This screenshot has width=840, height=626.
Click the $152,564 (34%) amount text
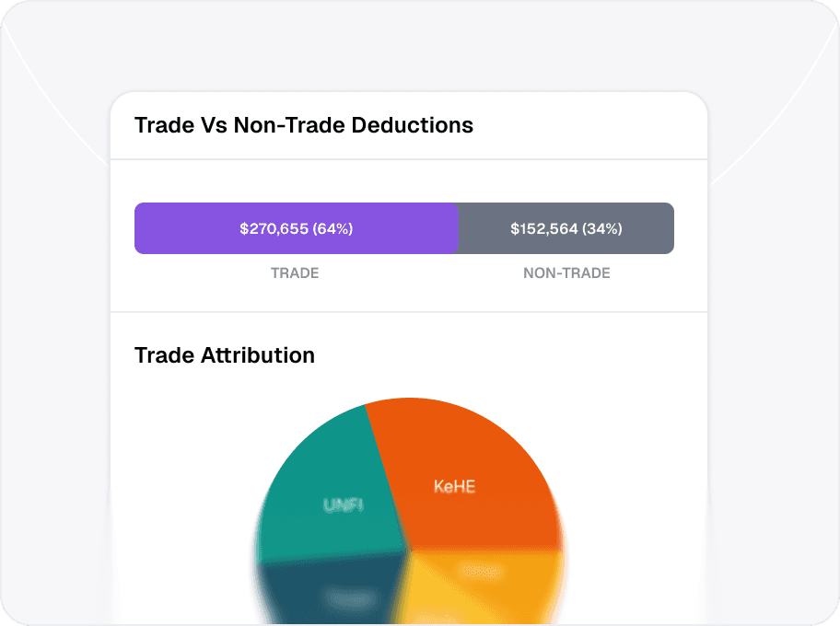(566, 228)
